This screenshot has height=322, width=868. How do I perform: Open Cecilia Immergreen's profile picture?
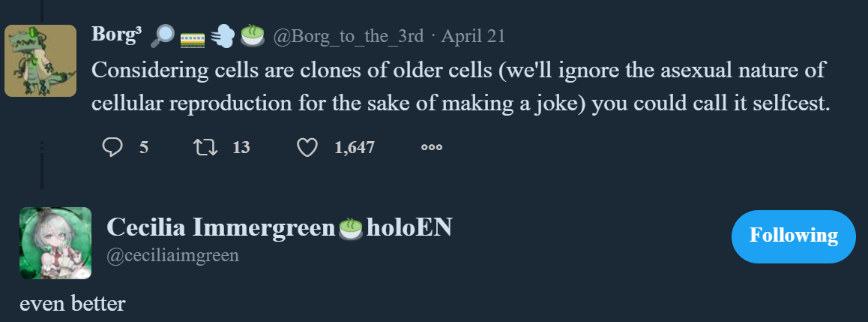tap(55, 243)
